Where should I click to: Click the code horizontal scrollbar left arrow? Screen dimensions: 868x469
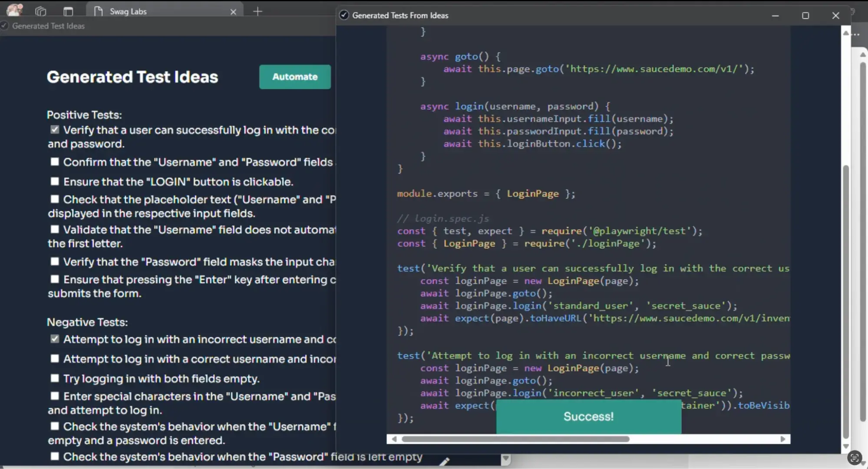(394, 439)
